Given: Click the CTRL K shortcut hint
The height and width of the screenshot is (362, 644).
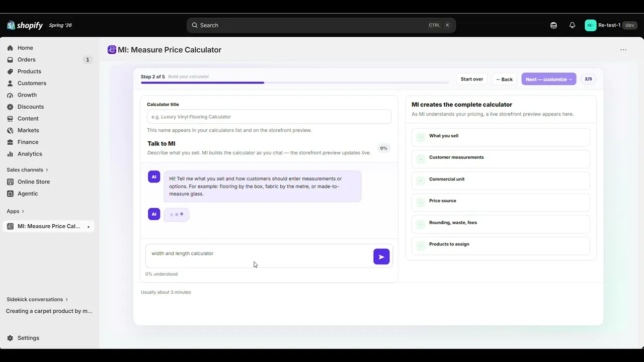Looking at the screenshot, I should point(439,25).
